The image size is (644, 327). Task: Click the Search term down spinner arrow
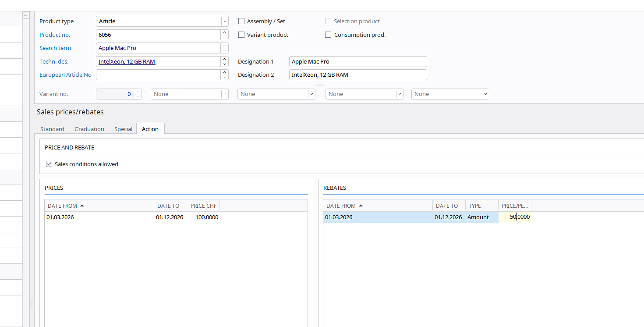(225, 50)
